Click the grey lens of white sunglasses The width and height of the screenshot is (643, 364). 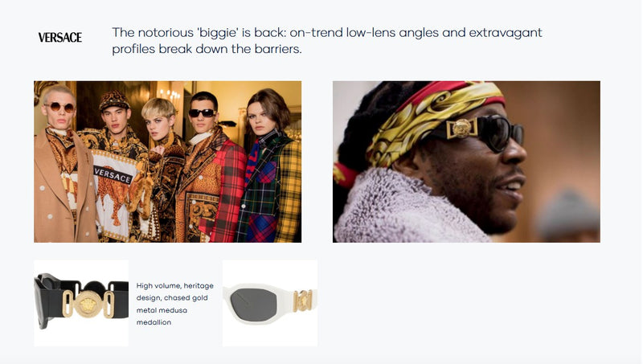pos(254,305)
